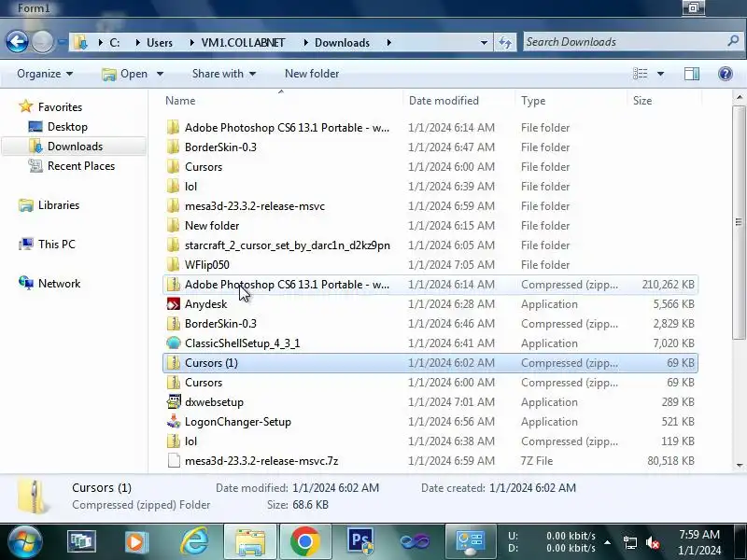Click the scrollbar down arrow
This screenshot has height=560, width=747.
tap(739, 465)
